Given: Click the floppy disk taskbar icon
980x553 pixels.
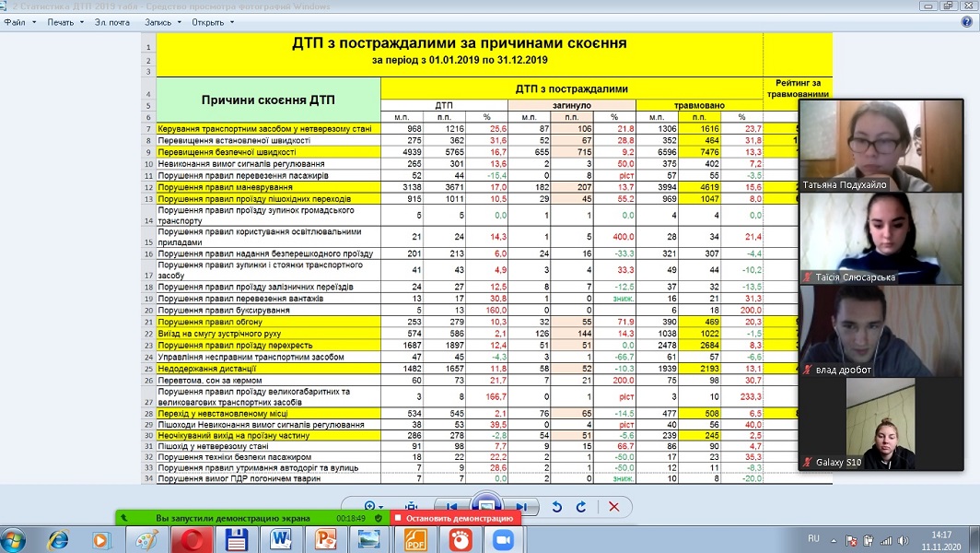Looking at the screenshot, I should [236, 540].
